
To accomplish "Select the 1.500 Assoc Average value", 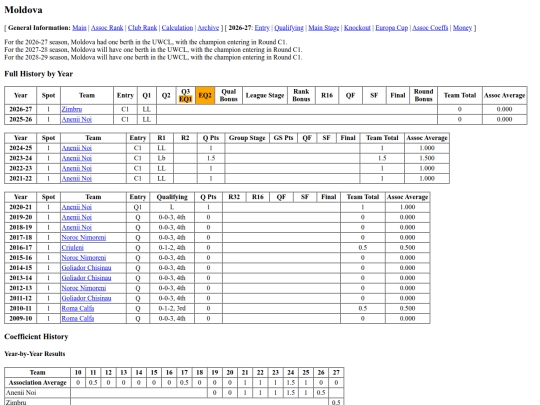I will tap(427, 158).
